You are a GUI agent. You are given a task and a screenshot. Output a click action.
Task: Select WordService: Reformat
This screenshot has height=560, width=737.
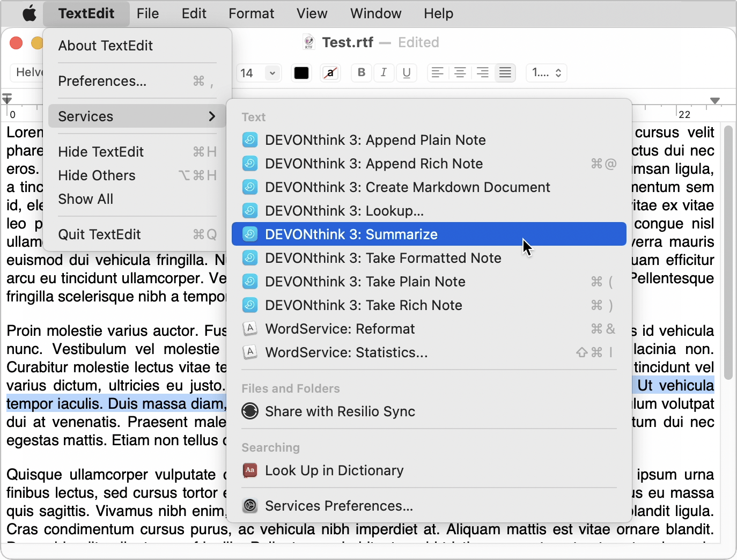coord(429,329)
